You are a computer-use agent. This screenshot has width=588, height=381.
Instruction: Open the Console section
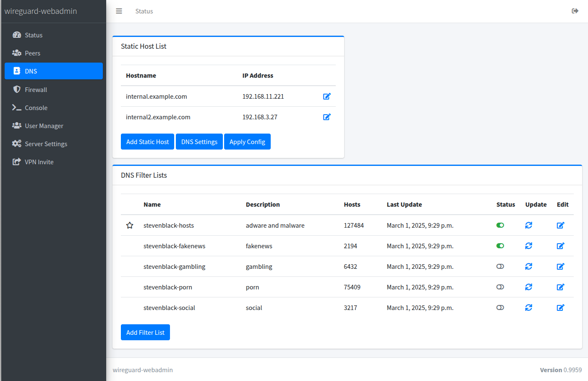pos(36,108)
